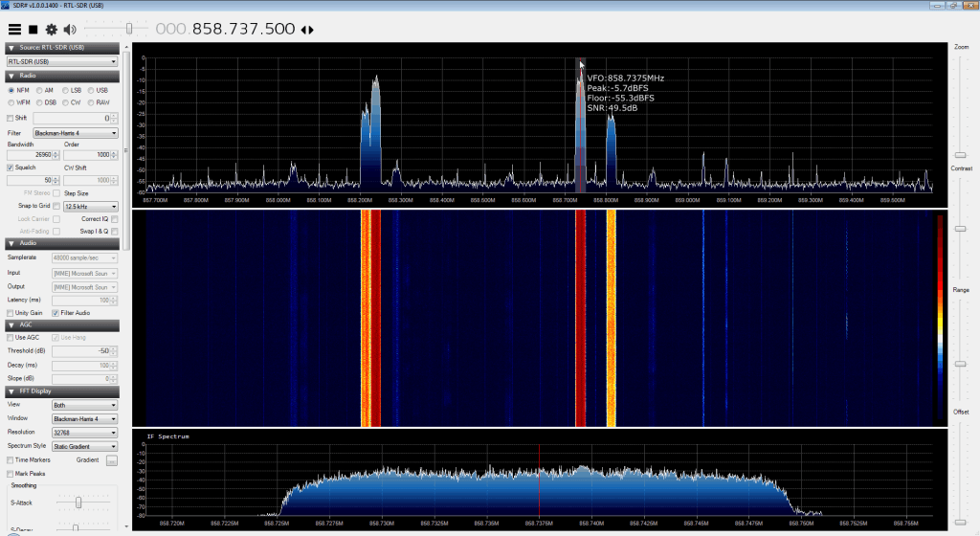The image size is (980, 536).
Task: Click the IF Spectrum red center marker
Action: (539, 480)
